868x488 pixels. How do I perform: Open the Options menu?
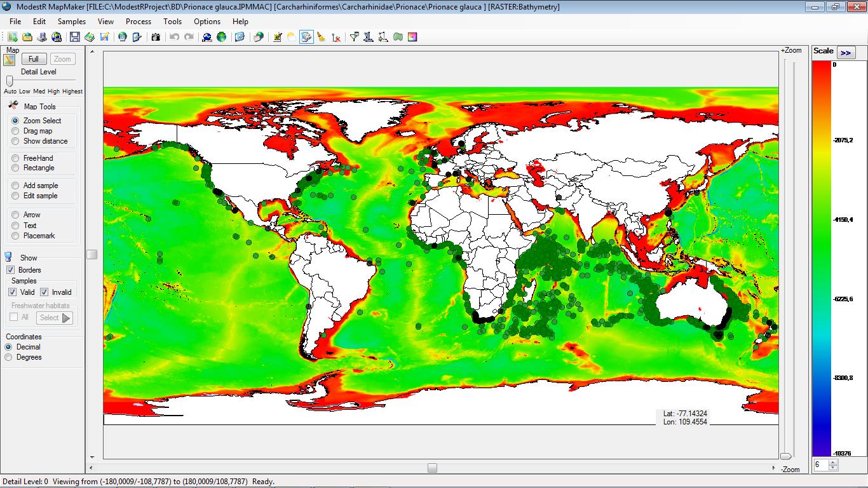click(x=207, y=21)
